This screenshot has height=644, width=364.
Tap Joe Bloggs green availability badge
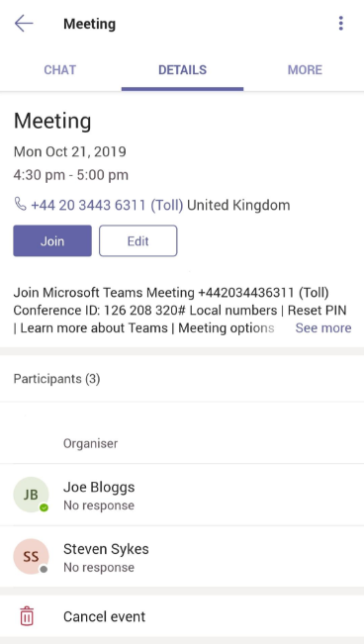pyautogui.click(x=44, y=508)
